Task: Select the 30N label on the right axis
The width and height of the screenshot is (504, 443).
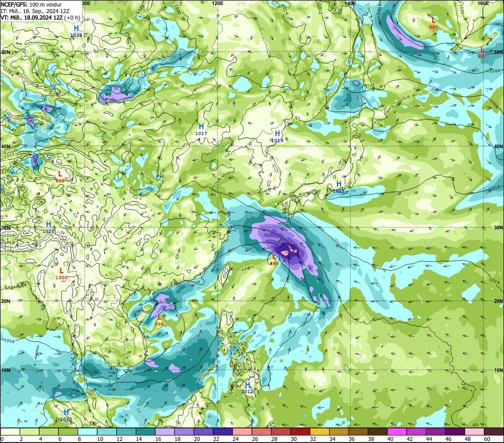Action: (498, 228)
